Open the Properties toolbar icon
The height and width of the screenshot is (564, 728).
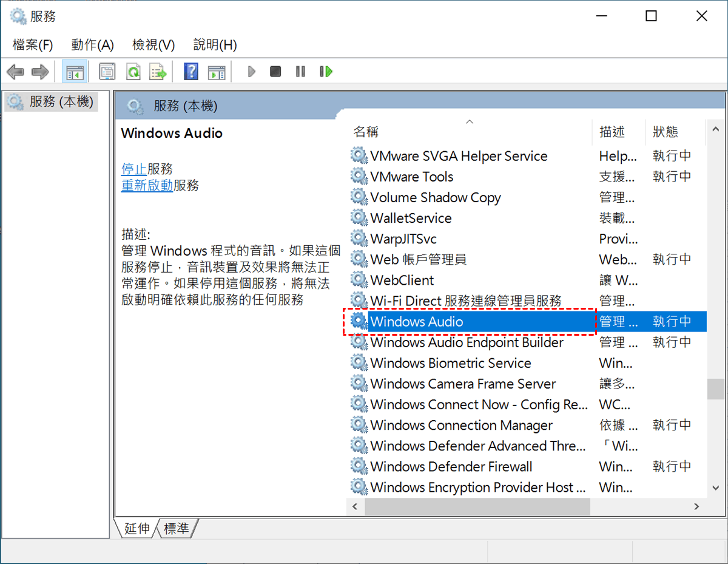(x=107, y=72)
